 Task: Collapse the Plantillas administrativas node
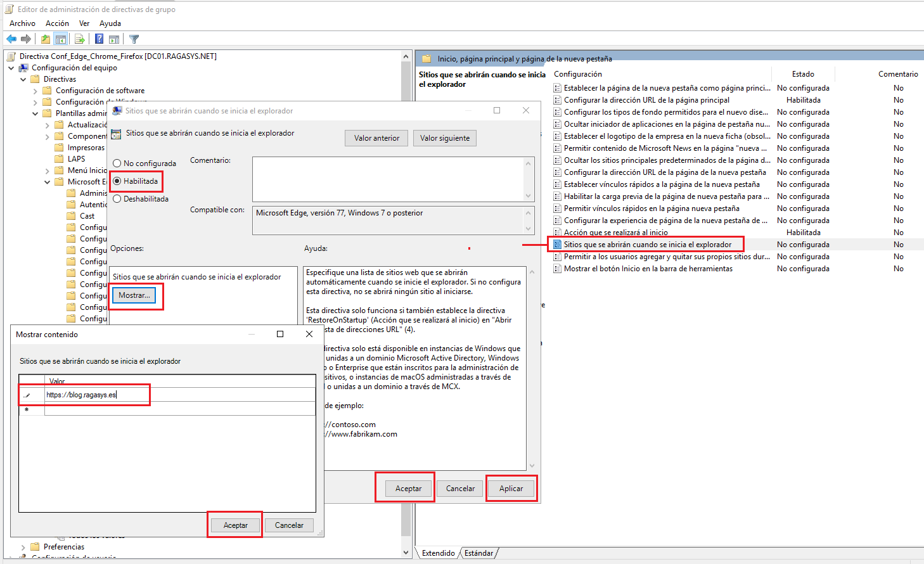tap(36, 113)
